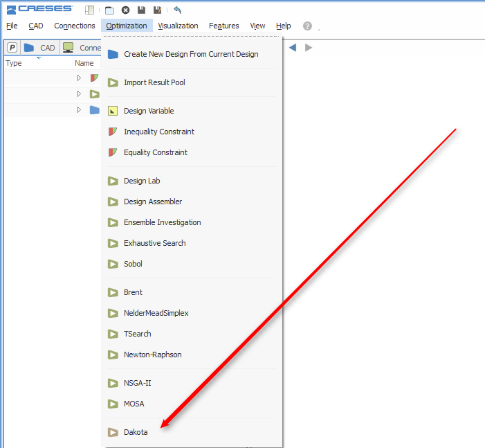Click the Type column sort indicator
The width and height of the screenshot is (485, 448).
[39, 58]
